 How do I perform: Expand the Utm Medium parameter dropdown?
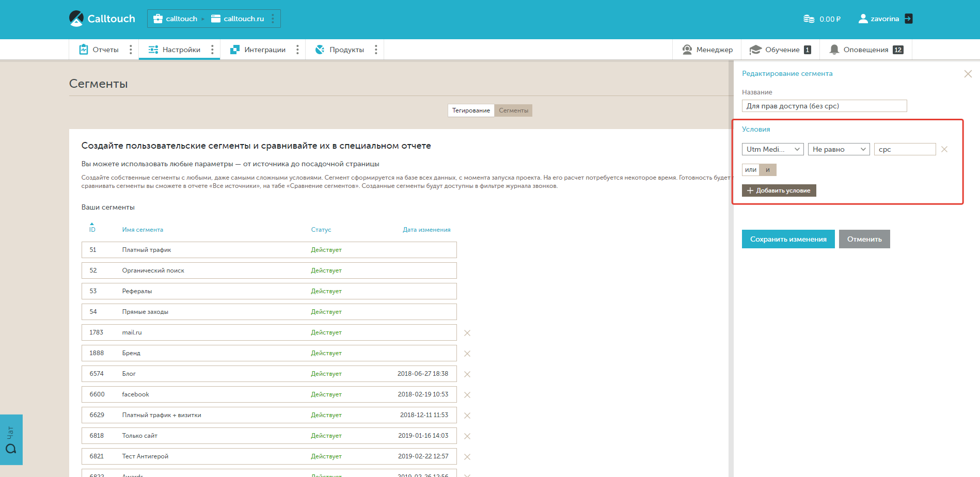[x=772, y=149]
